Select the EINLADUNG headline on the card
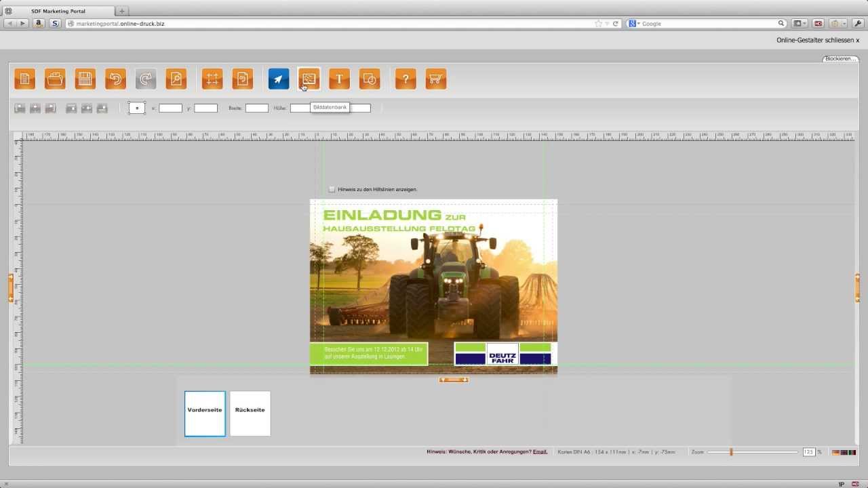The width and height of the screenshot is (868, 488). [382, 216]
